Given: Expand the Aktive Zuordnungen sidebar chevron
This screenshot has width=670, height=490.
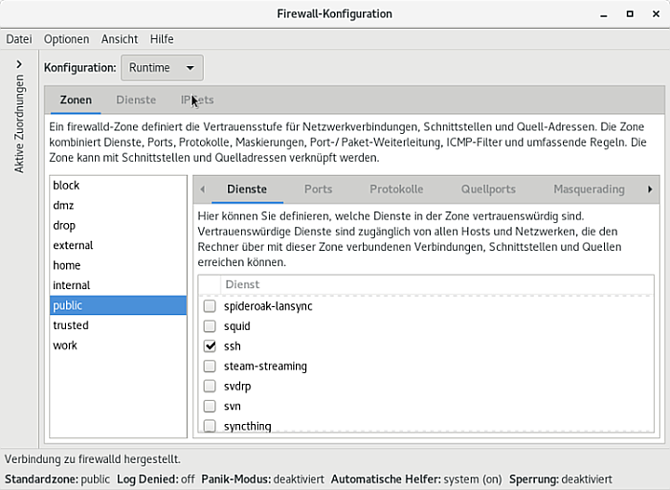Looking at the screenshot, I should pyautogui.click(x=19, y=65).
